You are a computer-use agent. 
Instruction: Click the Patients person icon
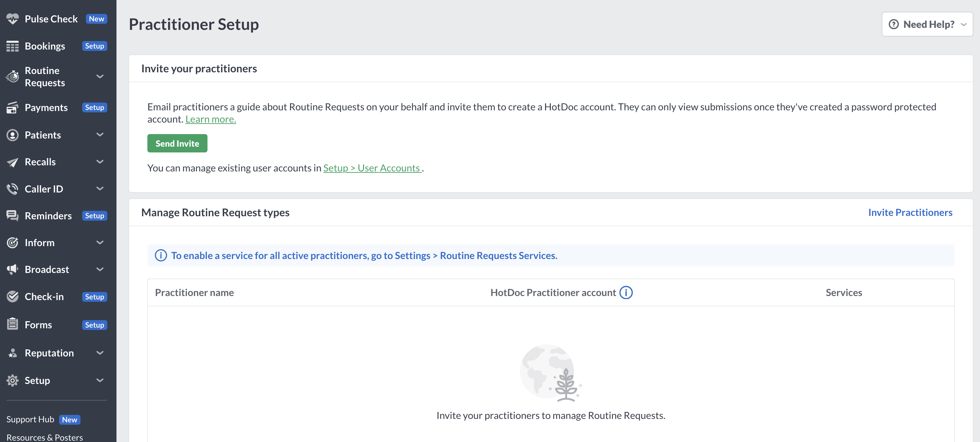13,135
